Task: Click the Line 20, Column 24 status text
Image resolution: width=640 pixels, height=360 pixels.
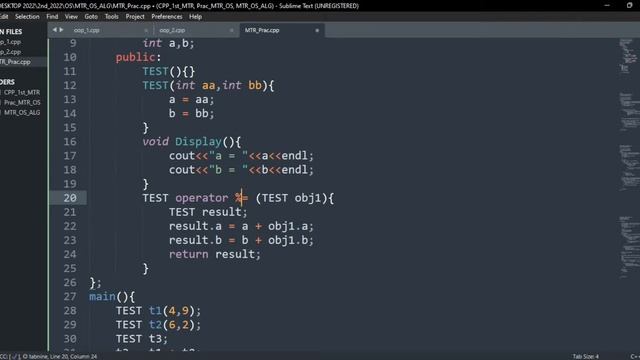Action: point(73,356)
